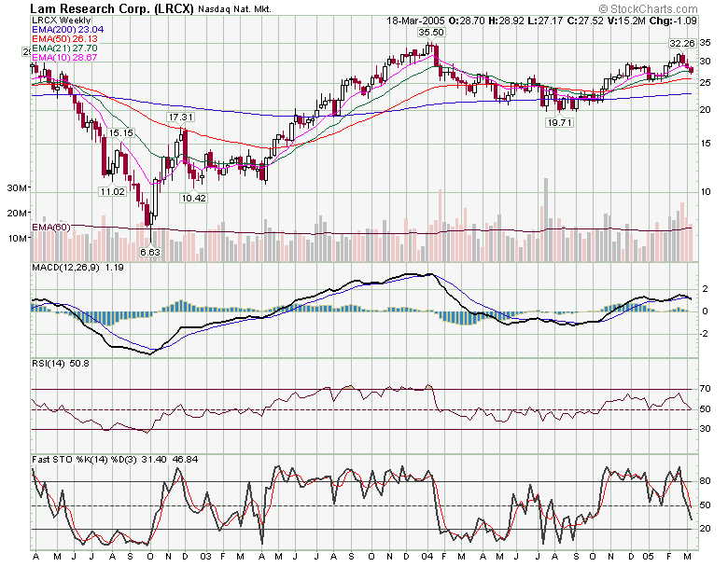The width and height of the screenshot is (728, 567).
Task: Click the '30M' volume axis label
Action: (x=18, y=188)
